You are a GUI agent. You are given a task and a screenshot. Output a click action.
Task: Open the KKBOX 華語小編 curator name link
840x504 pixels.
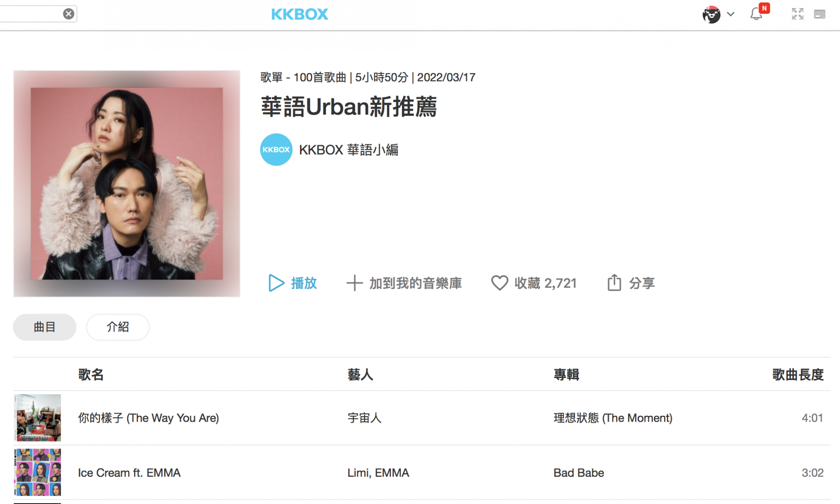349,150
